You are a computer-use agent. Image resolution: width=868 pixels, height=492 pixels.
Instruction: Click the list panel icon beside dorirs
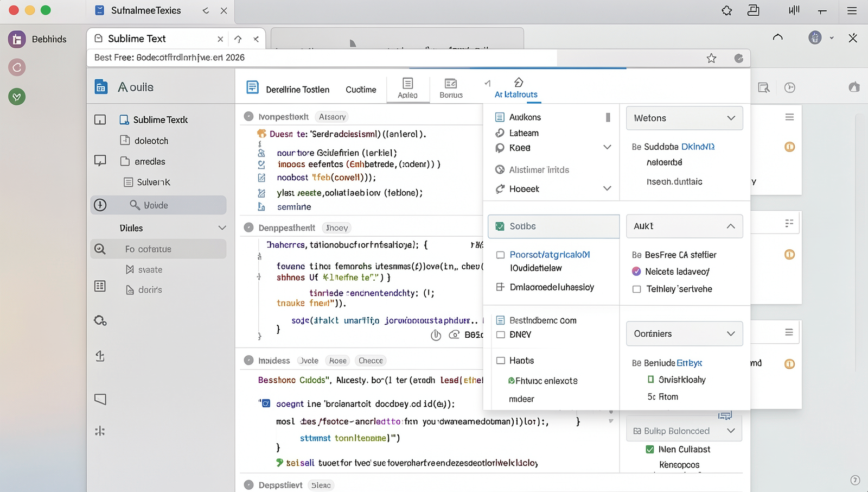point(100,286)
